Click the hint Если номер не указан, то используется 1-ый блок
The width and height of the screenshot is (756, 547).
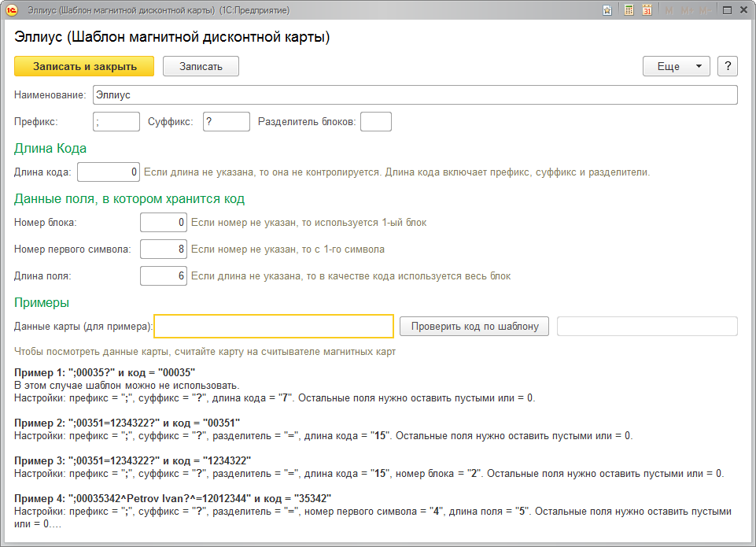(309, 223)
